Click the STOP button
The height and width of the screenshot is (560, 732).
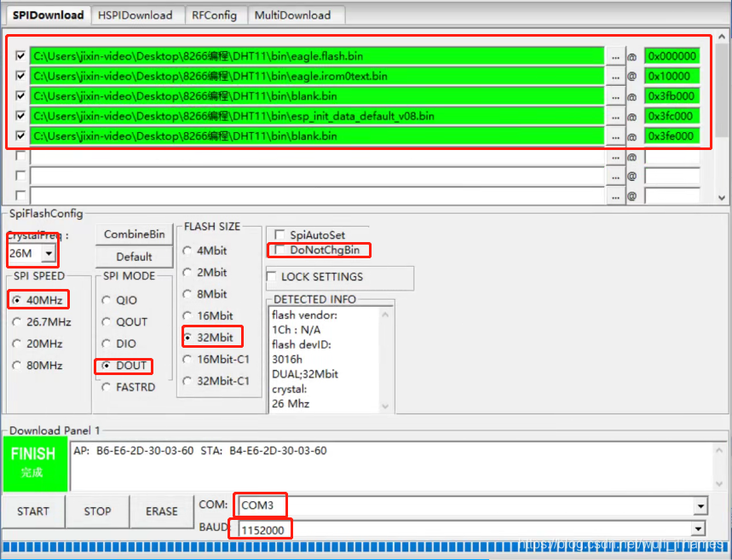(x=97, y=511)
